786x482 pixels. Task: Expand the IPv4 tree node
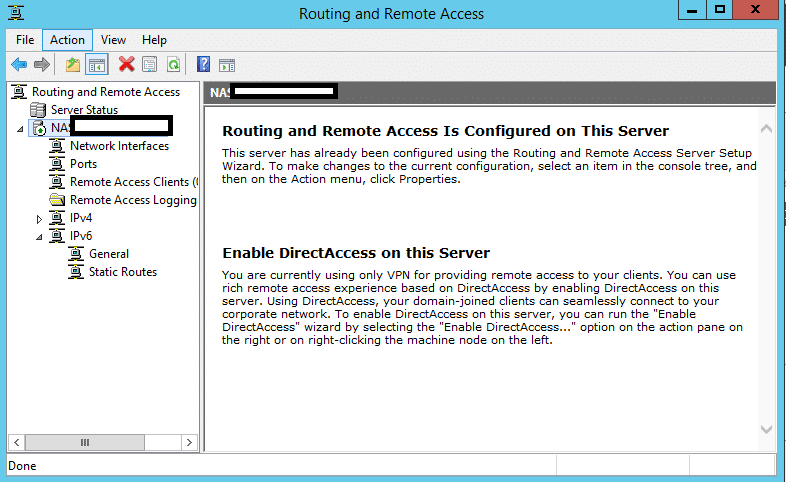point(39,219)
